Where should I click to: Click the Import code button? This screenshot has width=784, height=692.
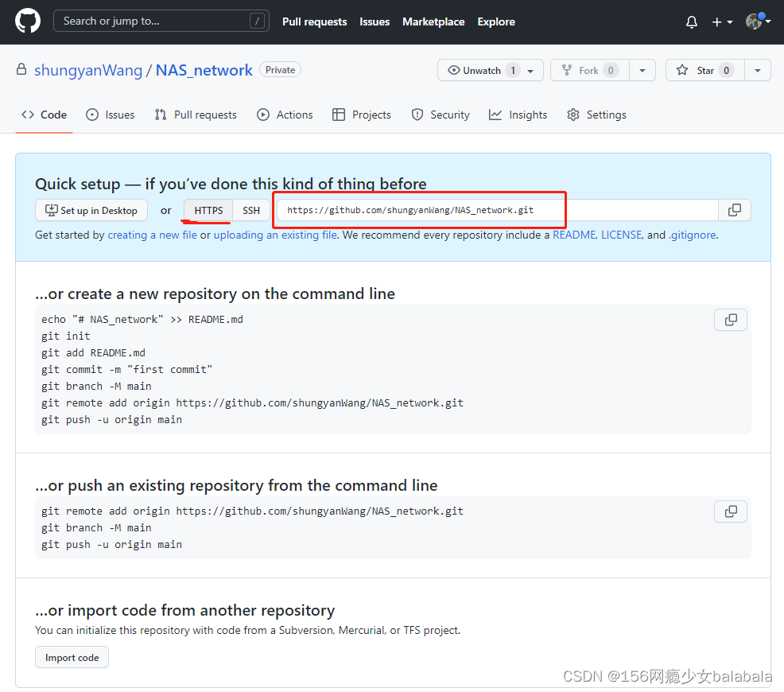coord(72,658)
